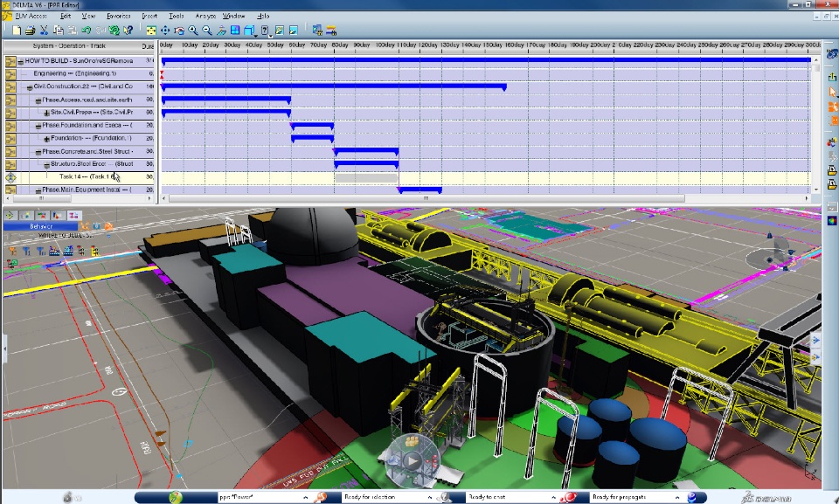Viewport: 839px width, 504px height.
Task: Open the Tools menu
Action: (177, 15)
